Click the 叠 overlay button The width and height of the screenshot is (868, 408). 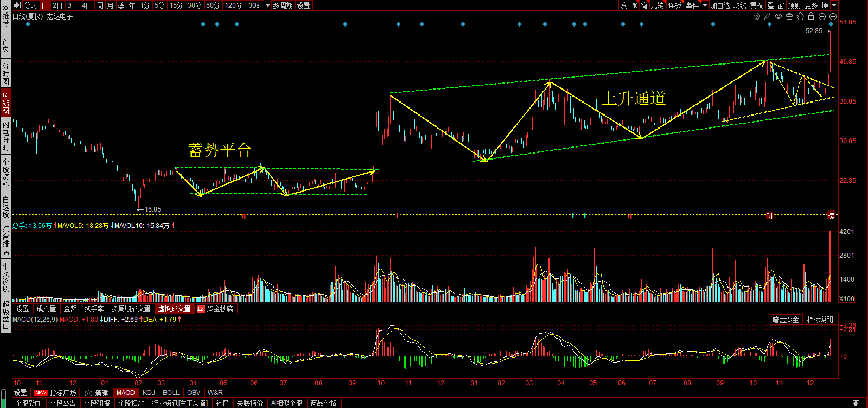(x=770, y=5)
